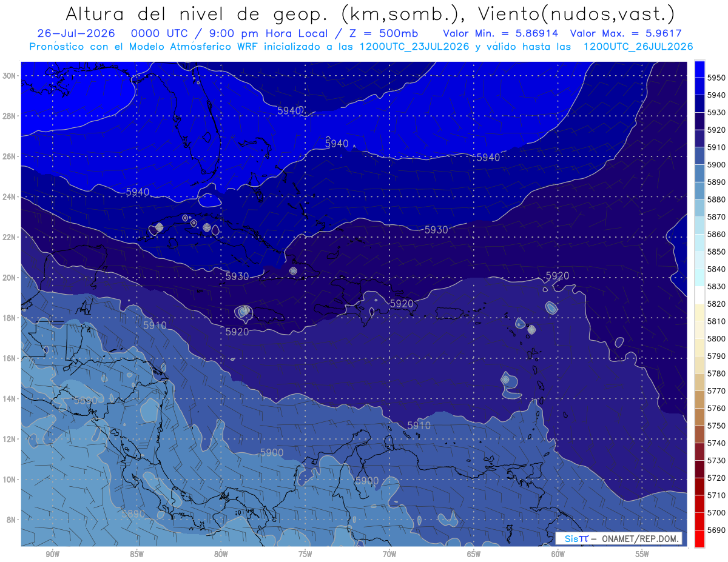Click the color bar segment between 5810 and 5820
Image resolution: width=728 pixels, height=562 pixels.
click(699, 312)
